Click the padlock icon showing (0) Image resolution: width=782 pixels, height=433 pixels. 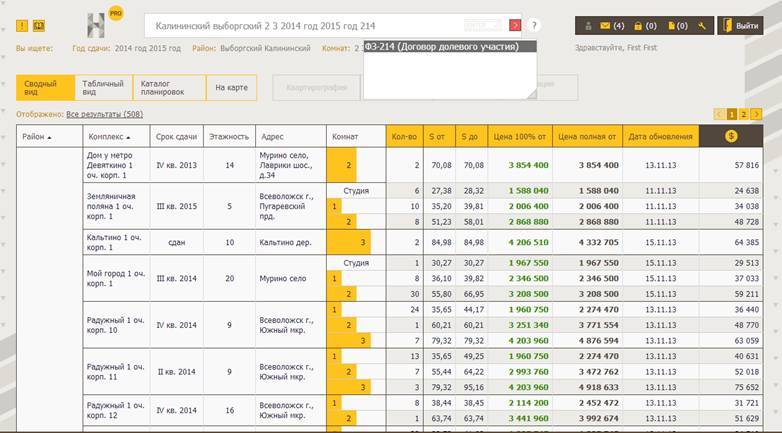point(644,26)
